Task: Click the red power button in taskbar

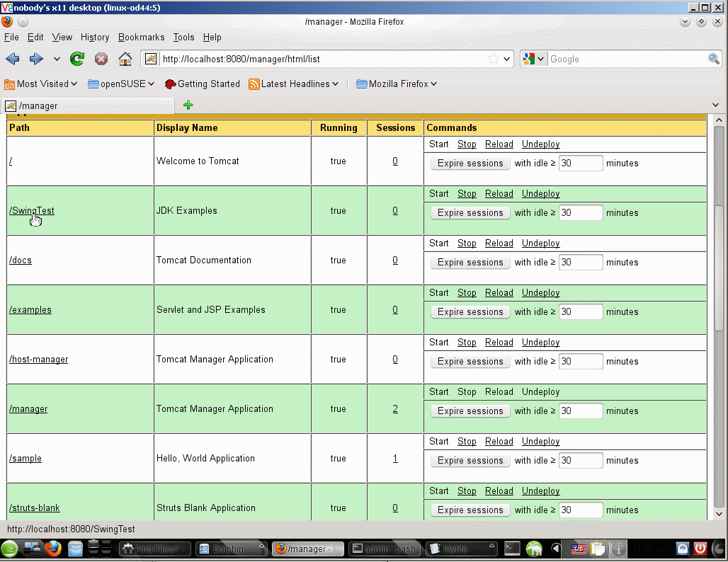Action: 700,549
